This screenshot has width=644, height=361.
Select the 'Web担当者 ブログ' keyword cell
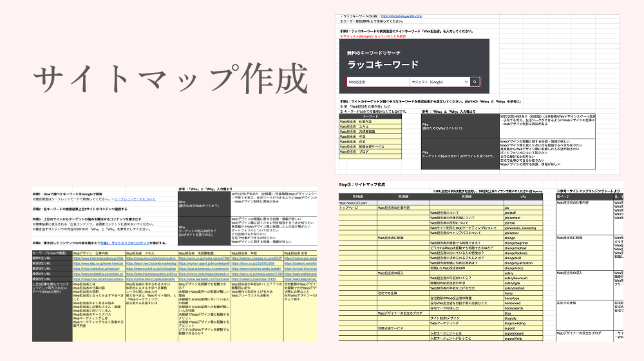[x=370, y=151]
